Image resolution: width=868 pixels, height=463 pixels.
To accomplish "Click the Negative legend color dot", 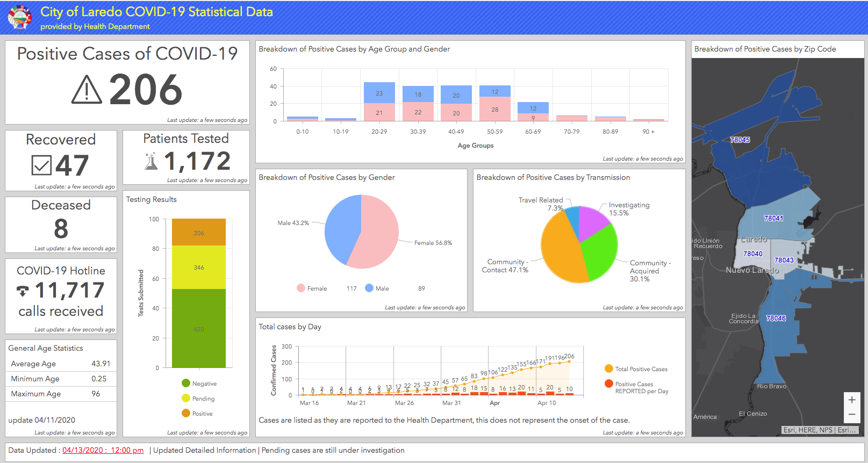I will pos(186,383).
